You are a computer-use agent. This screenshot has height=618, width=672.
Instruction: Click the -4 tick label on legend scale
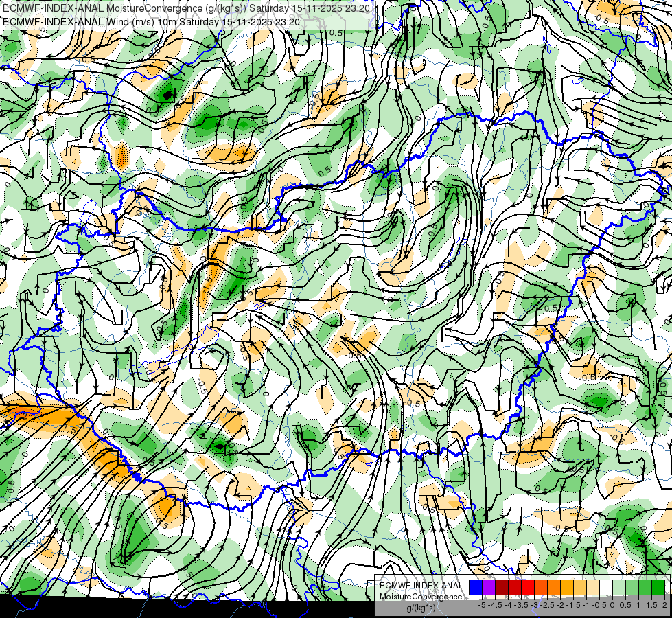coord(508,605)
